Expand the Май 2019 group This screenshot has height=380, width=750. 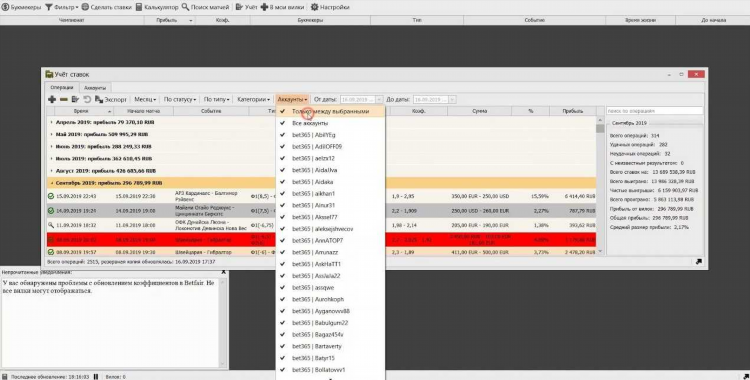point(52,134)
